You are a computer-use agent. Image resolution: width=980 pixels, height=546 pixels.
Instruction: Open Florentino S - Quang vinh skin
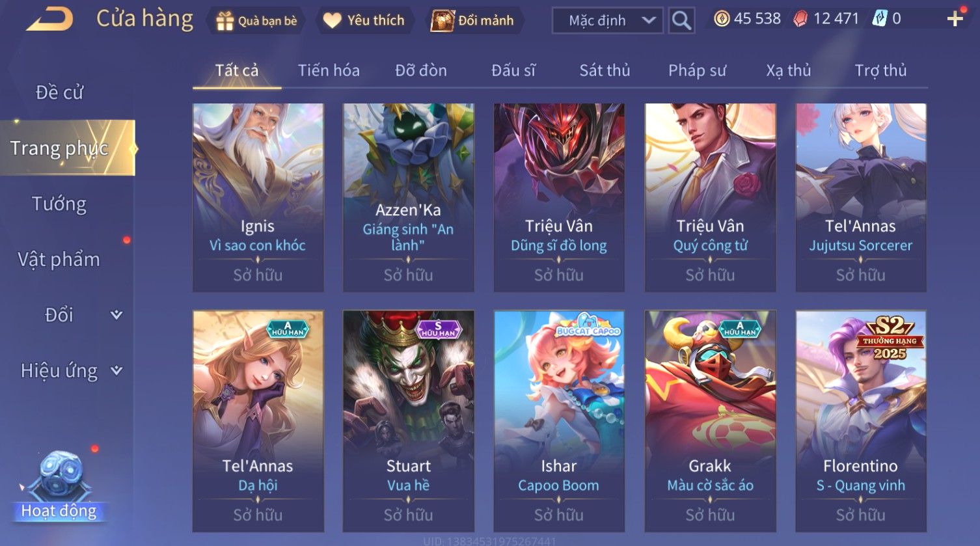(861, 421)
